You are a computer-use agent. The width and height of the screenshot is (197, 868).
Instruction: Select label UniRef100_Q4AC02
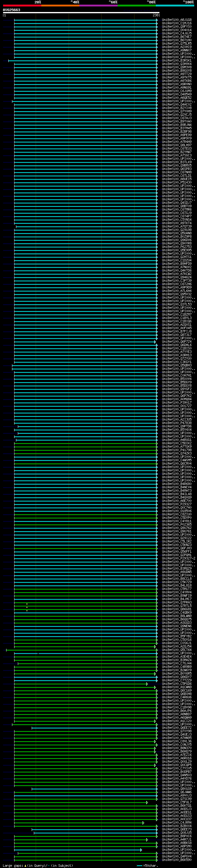click(x=177, y=104)
